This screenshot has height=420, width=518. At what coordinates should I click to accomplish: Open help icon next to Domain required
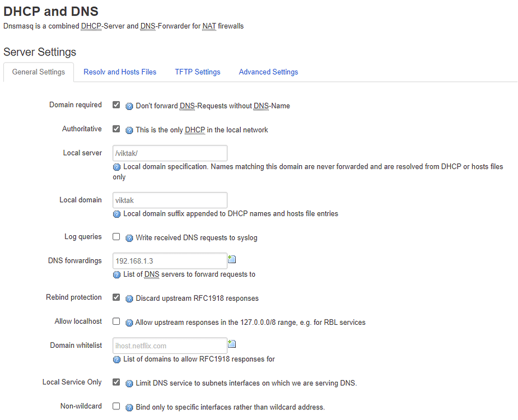129,106
